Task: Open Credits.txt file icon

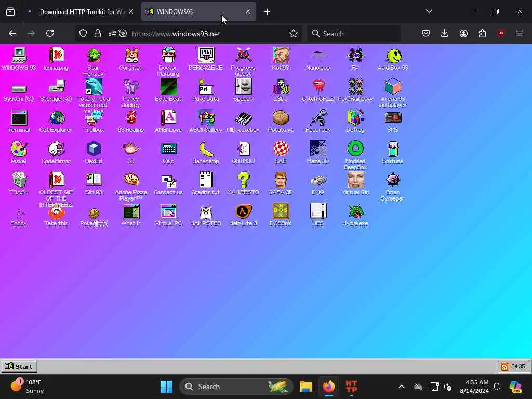Action: point(206,180)
